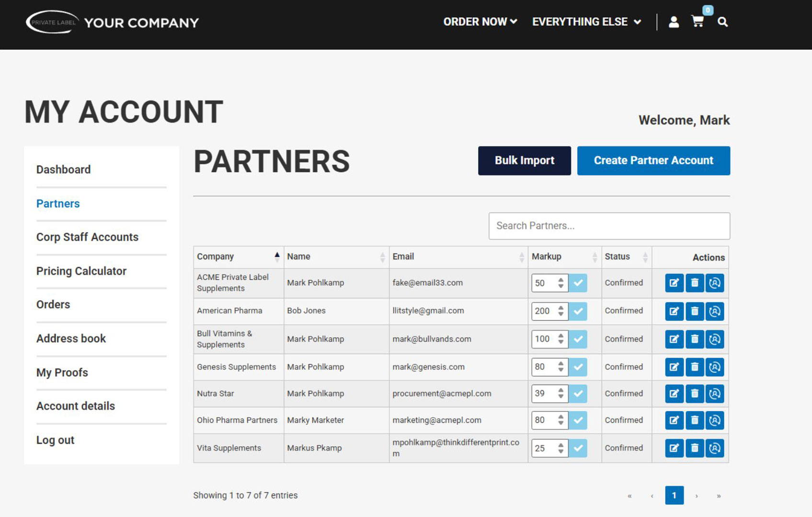Screen dimensions: 812x517
Task: Open the shopping cart icon
Action: tap(698, 22)
